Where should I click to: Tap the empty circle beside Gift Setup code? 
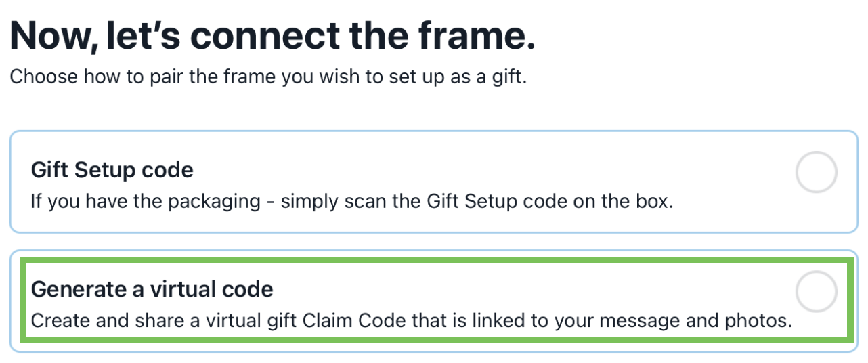click(816, 173)
